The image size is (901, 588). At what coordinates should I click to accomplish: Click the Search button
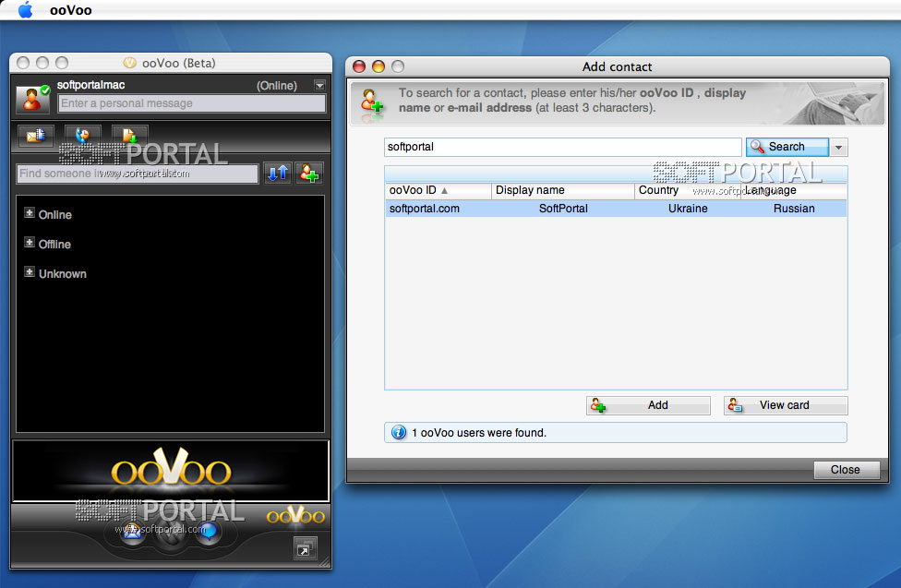pos(787,147)
